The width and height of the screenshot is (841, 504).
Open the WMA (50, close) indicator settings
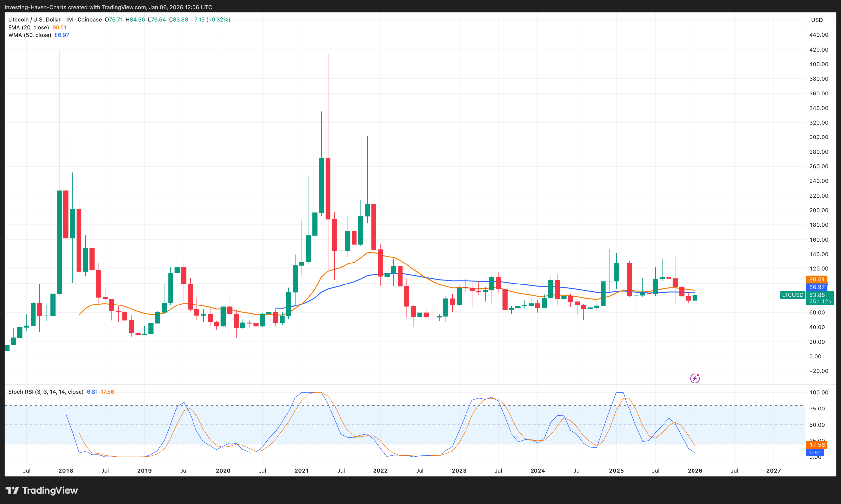click(x=29, y=35)
